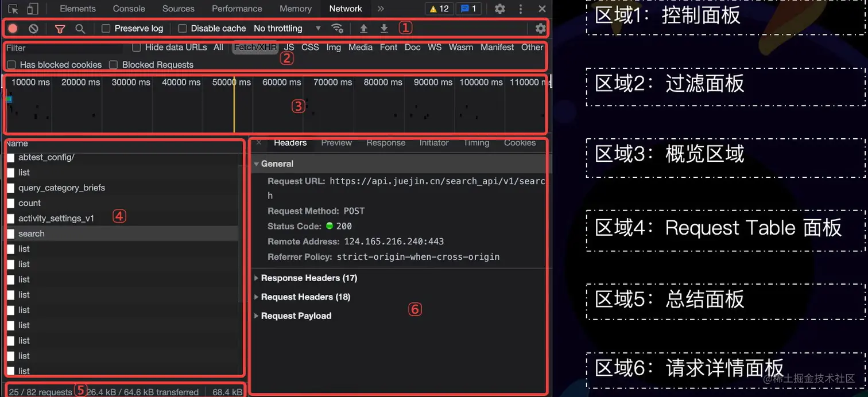868x397 pixels.
Task: Filter requests by JS
Action: pos(289,47)
